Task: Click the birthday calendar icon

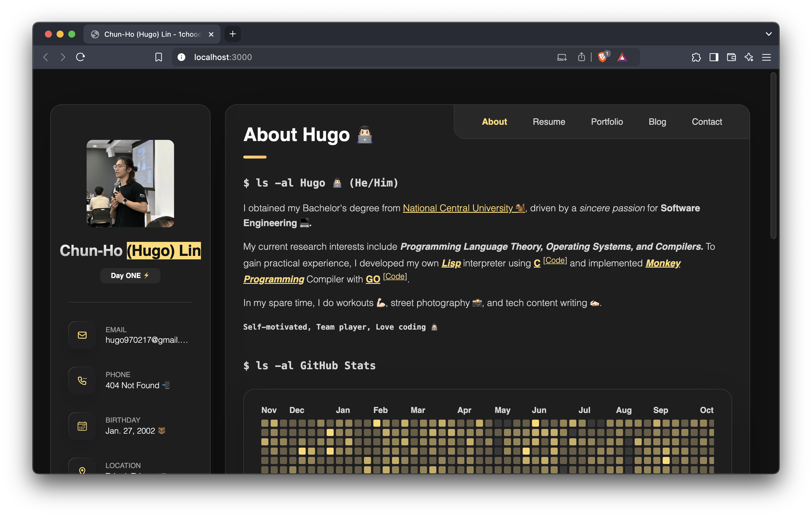Action: 82,425
